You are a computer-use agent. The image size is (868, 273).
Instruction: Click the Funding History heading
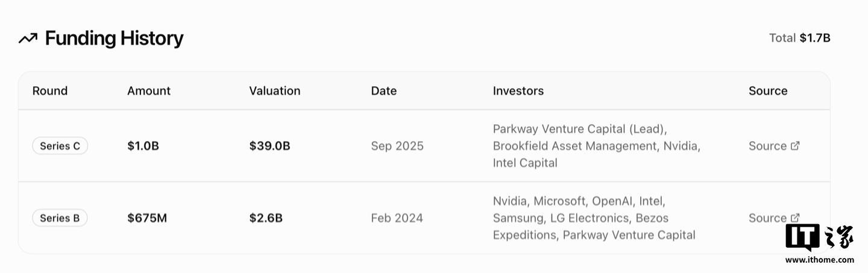114,39
